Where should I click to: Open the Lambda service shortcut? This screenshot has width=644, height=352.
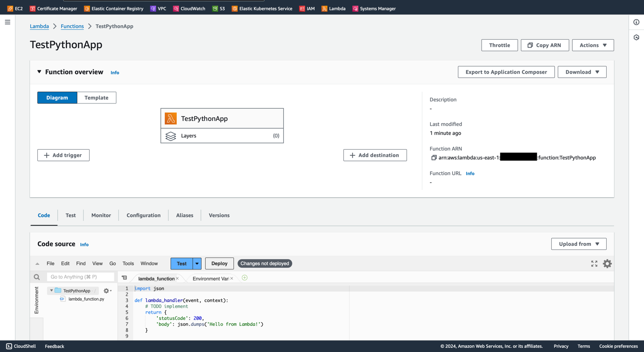point(334,8)
